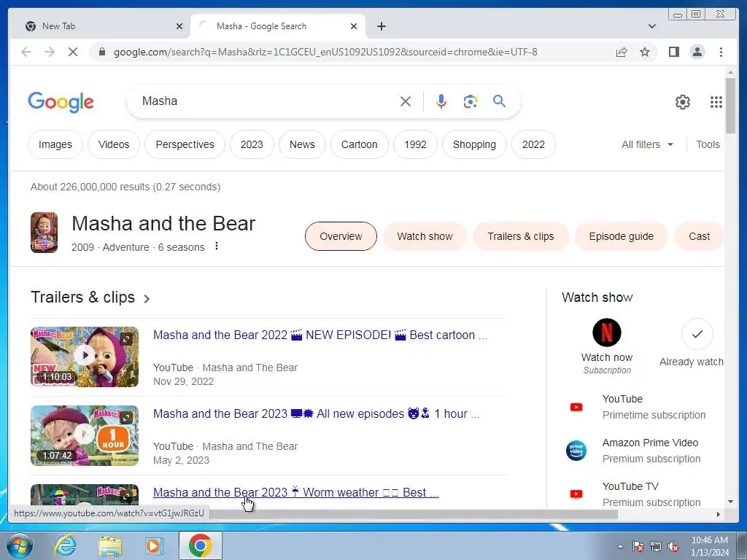Select the 1992 filter chip
Viewport: 747px width, 560px height.
point(415,144)
